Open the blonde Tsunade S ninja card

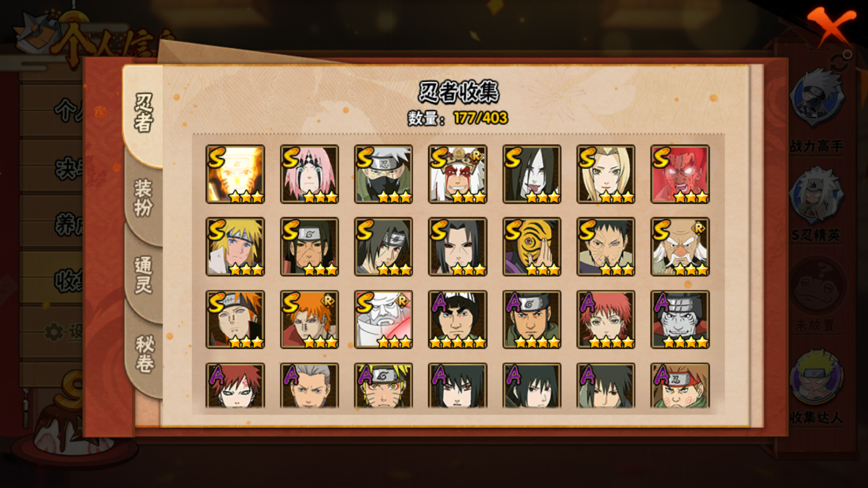(x=606, y=174)
